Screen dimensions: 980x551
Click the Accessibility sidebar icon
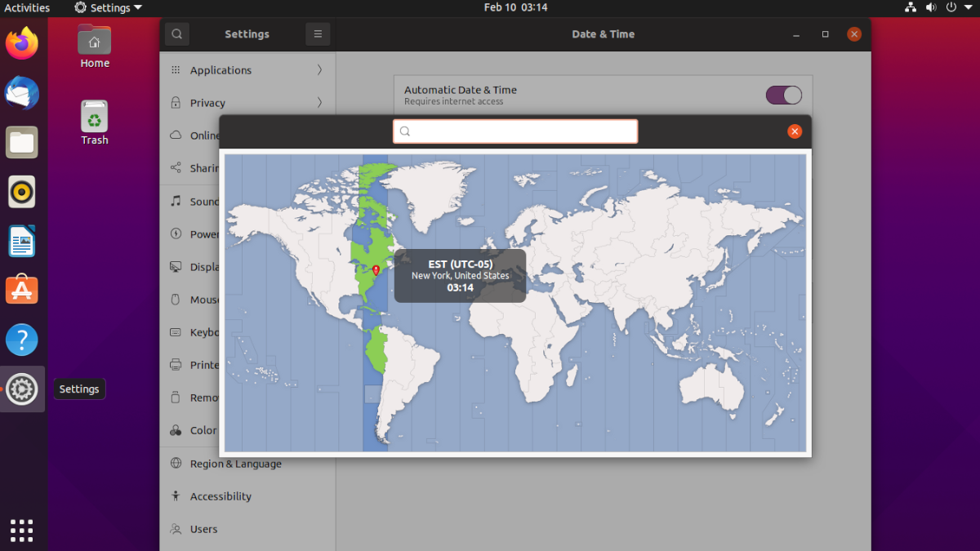coord(176,496)
